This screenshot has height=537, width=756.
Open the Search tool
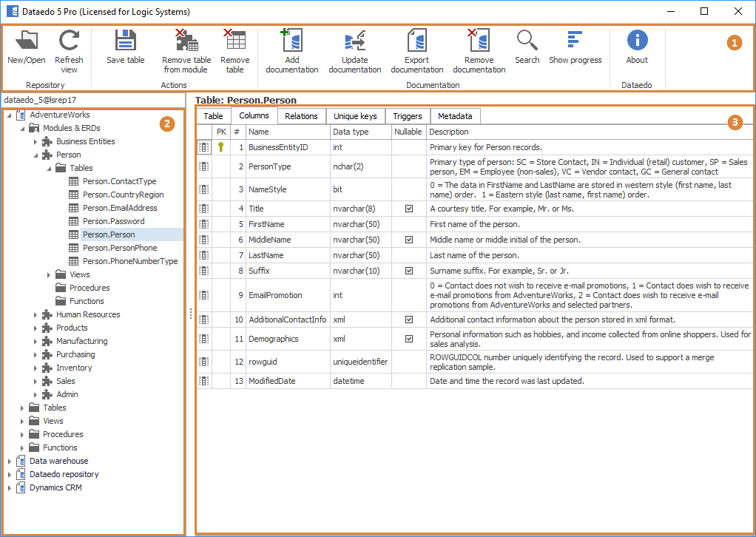[527, 41]
